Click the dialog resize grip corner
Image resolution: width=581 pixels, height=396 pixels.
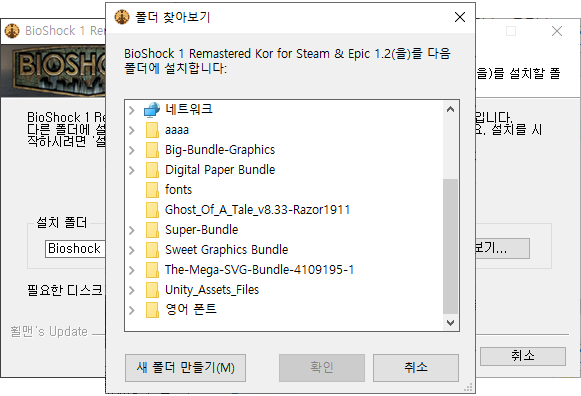[468, 387]
